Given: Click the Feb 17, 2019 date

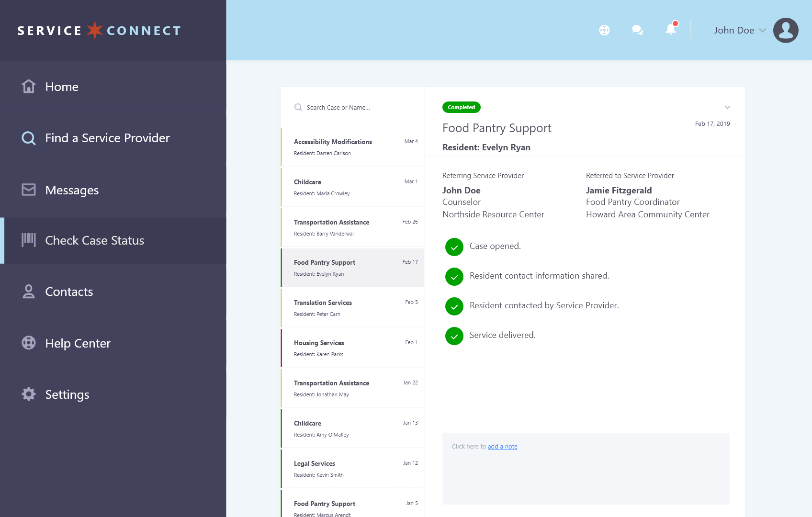Looking at the screenshot, I should point(712,124).
